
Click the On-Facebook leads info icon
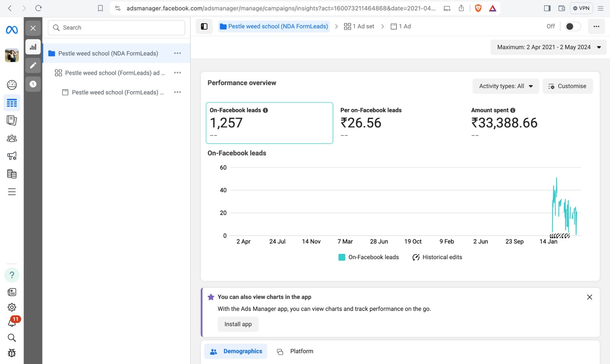click(x=265, y=110)
